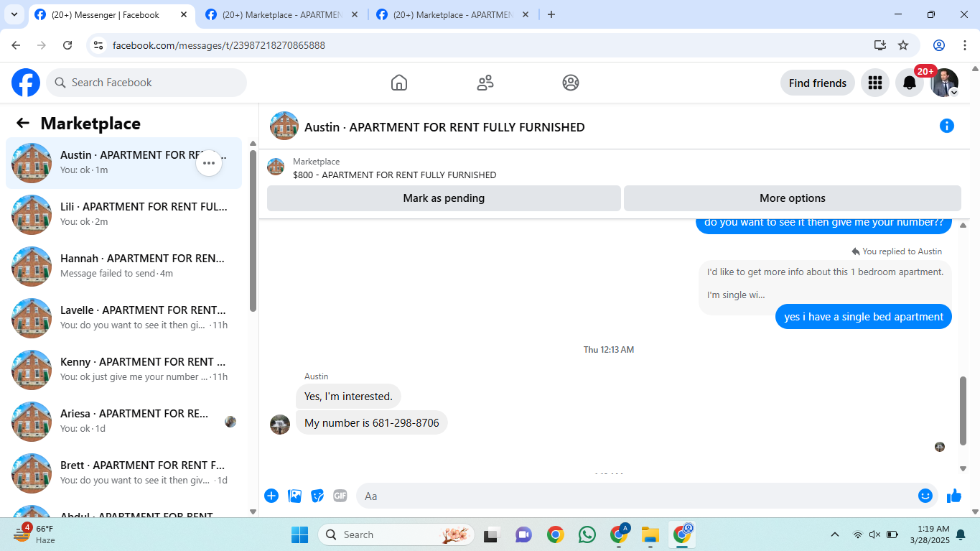Click the conversation list scrollbar thumb
980x551 pixels.
click(x=253, y=231)
